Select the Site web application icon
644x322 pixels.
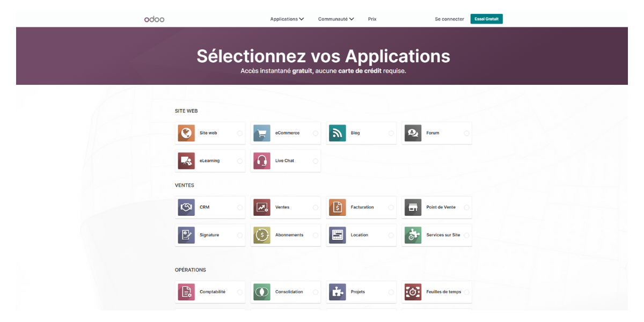pyautogui.click(x=186, y=133)
